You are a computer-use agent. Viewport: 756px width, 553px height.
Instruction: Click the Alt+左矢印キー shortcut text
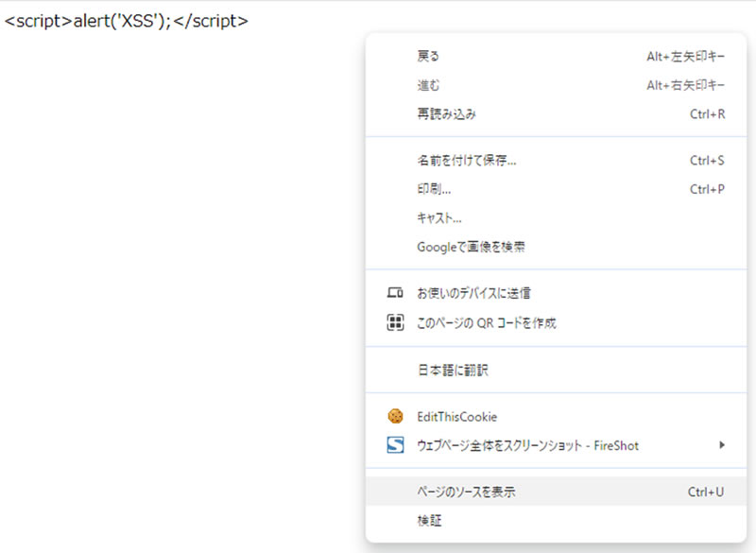[x=686, y=57]
